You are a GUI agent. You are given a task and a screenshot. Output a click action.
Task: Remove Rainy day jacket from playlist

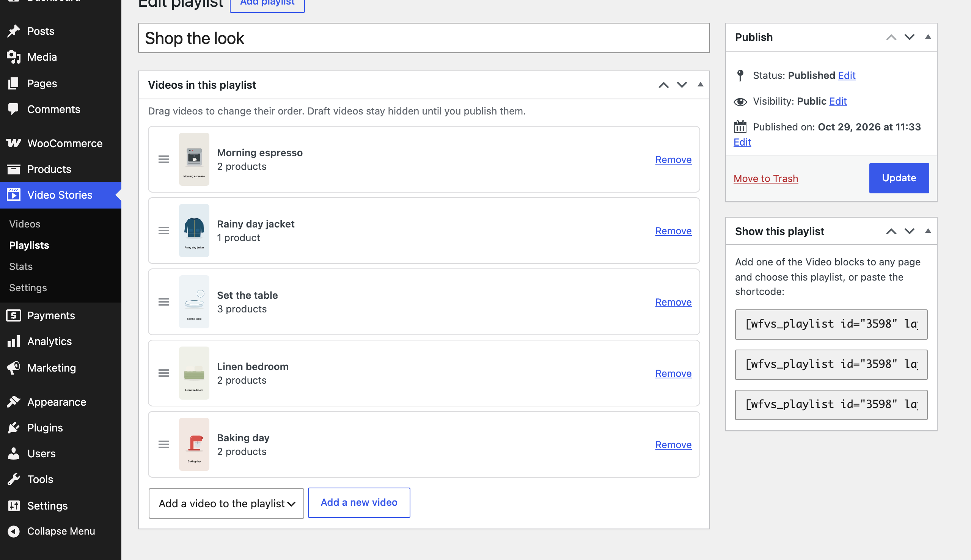673,231
